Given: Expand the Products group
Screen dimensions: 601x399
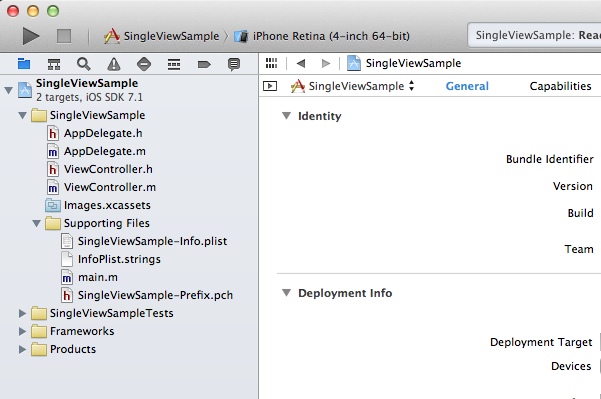Looking at the screenshot, I should [x=22, y=349].
